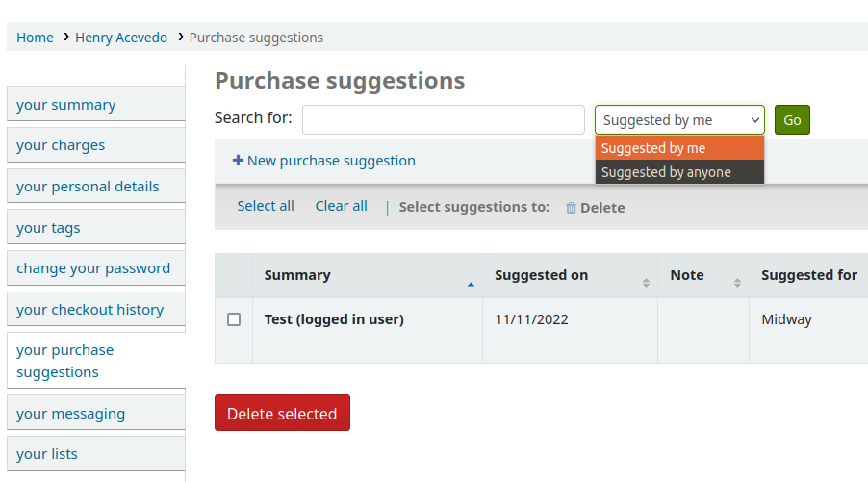Click the plus icon for new purchase suggestion
868x482 pixels.
pyautogui.click(x=238, y=161)
